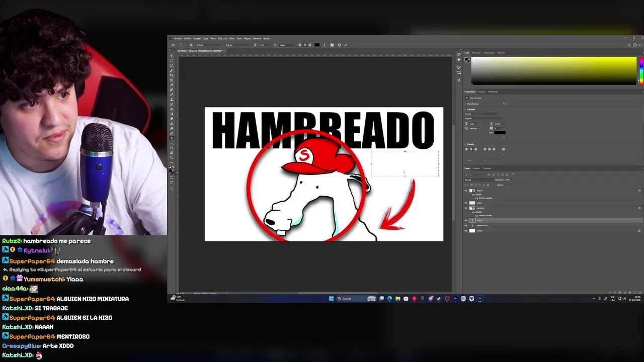Click trash icon to delete layer
The width and height of the screenshot is (644, 362).
(640, 293)
